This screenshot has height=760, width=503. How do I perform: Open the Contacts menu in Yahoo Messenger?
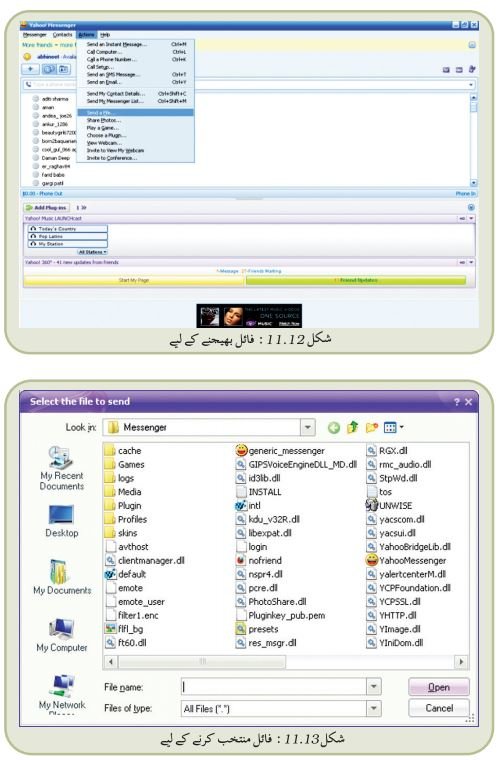pos(62,35)
